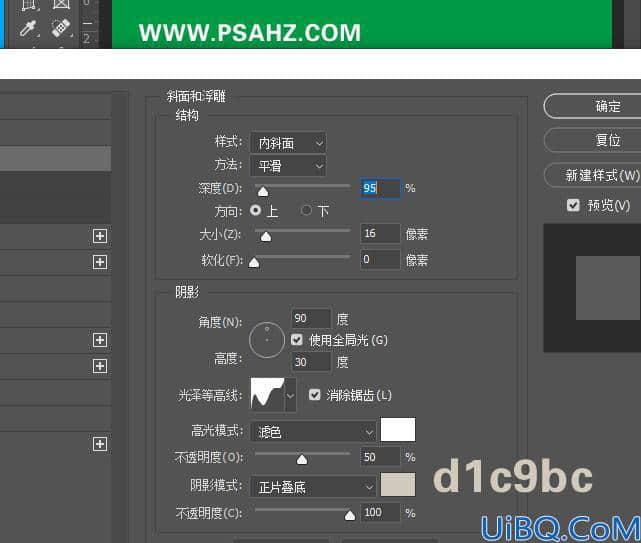Click the 复位 button

coord(592,140)
